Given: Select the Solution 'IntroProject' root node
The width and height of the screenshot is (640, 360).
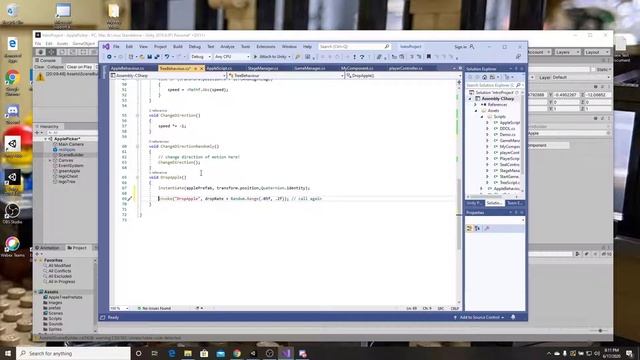Looking at the screenshot, I should tap(494, 93).
